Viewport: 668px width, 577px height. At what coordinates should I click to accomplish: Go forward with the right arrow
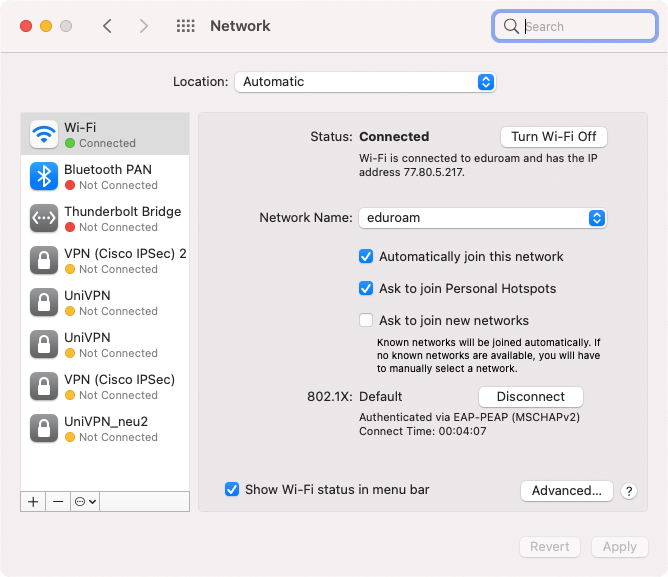(144, 26)
